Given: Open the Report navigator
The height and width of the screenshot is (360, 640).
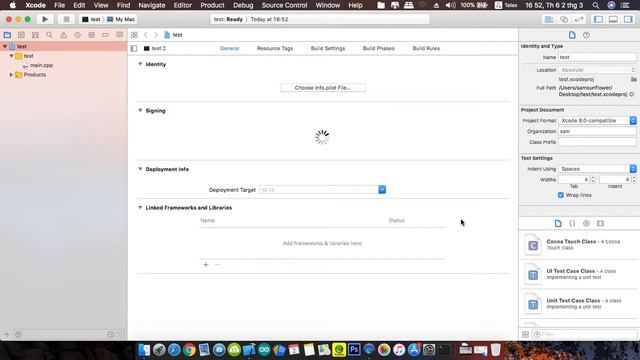Looking at the screenshot, I should [x=119, y=35].
